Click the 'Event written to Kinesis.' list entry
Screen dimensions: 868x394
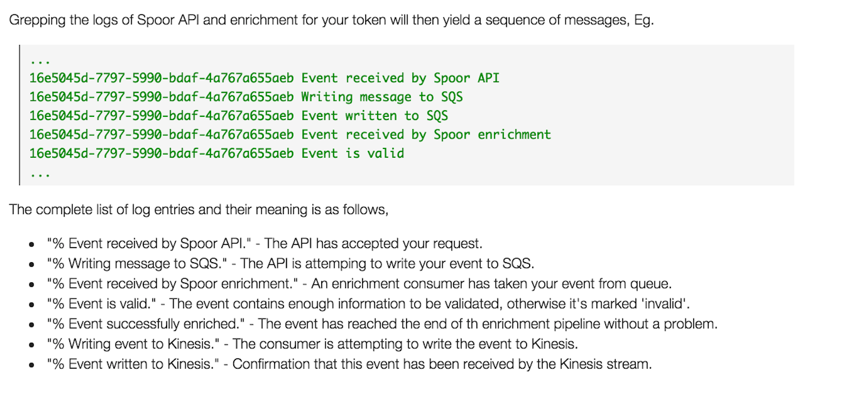(349, 365)
